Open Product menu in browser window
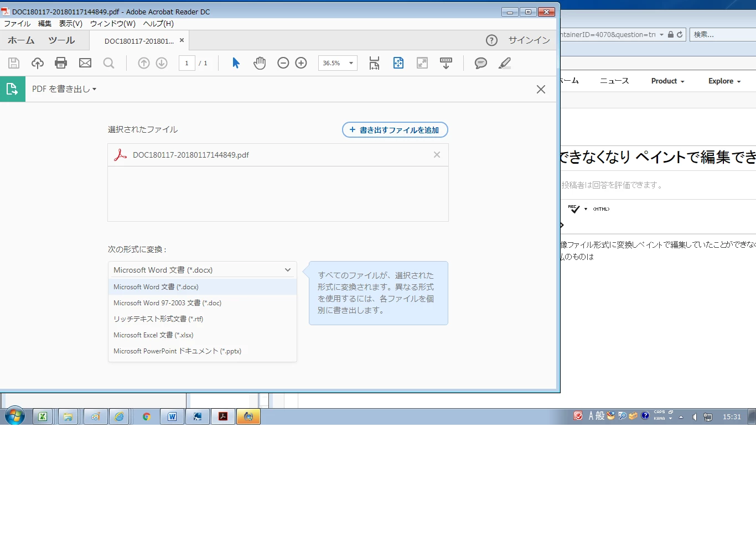The image size is (756, 542). tap(667, 81)
